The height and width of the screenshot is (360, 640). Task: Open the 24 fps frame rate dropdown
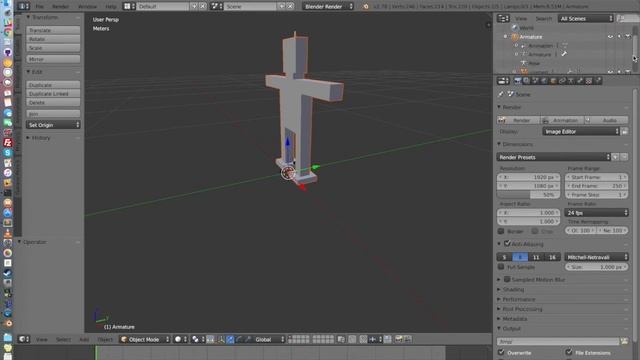coord(596,213)
